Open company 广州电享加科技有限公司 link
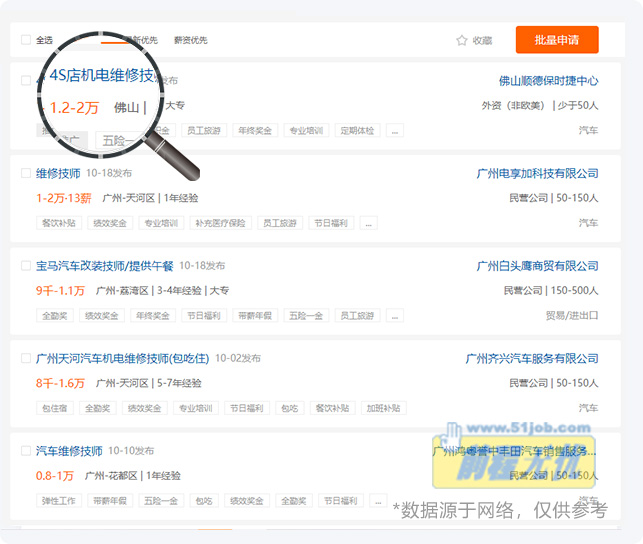 (x=537, y=173)
